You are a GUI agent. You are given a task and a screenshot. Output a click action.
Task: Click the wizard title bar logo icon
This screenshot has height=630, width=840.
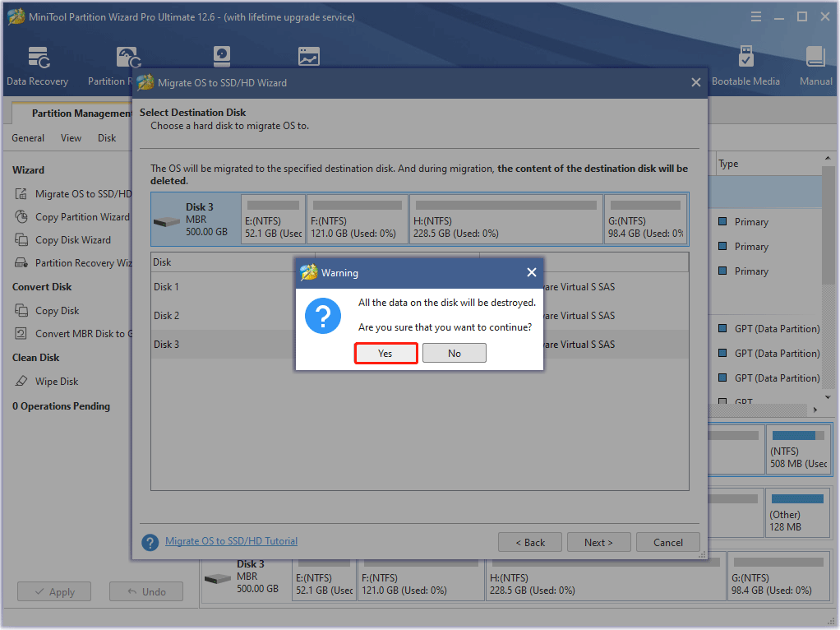click(x=145, y=82)
